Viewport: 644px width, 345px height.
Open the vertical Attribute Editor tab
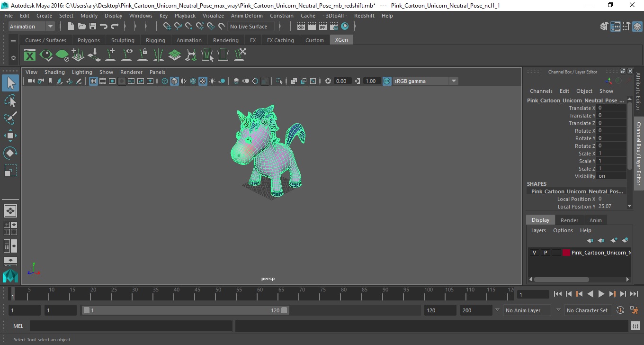638,92
